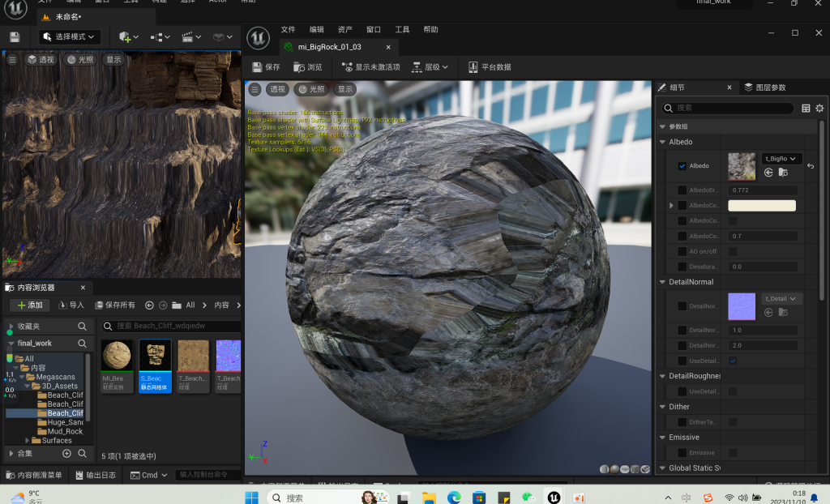Click 光照 lit mode in level viewport
The height and width of the screenshot is (504, 830).
(80, 59)
